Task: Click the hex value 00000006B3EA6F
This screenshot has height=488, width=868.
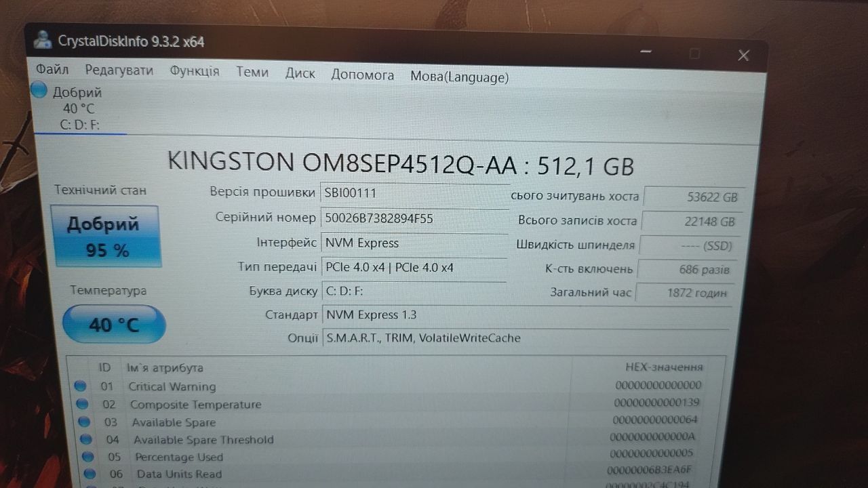Action: 649,470
